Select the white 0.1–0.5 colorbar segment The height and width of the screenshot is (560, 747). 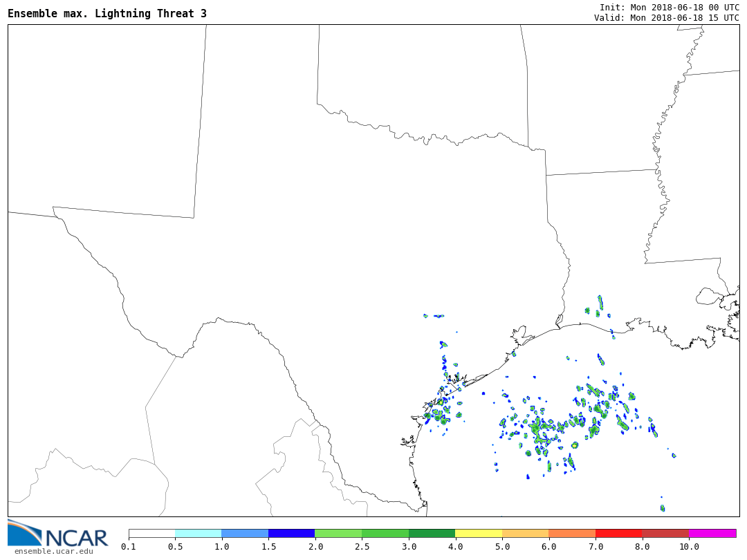151,533
